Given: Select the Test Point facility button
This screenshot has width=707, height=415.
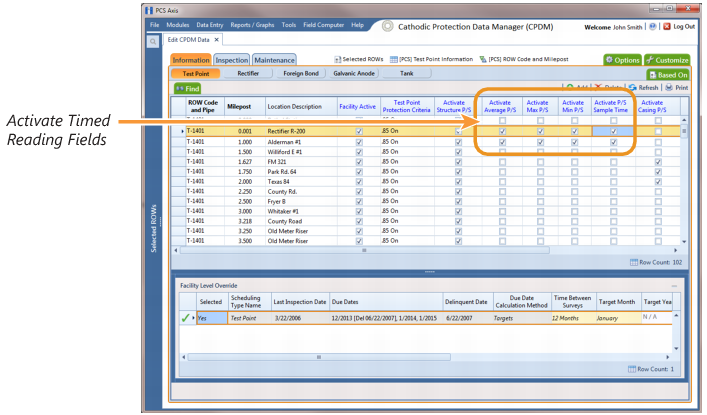Looking at the screenshot, I should pyautogui.click(x=196, y=74).
